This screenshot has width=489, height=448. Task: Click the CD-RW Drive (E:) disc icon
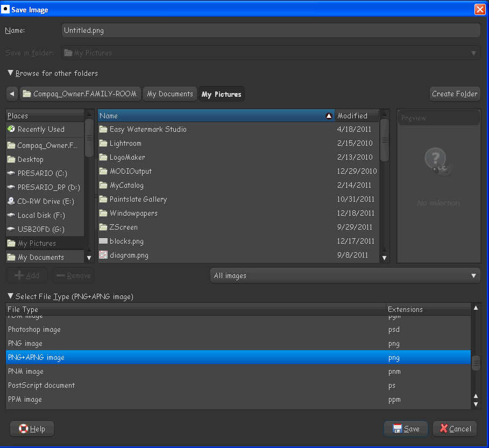pos(11,201)
